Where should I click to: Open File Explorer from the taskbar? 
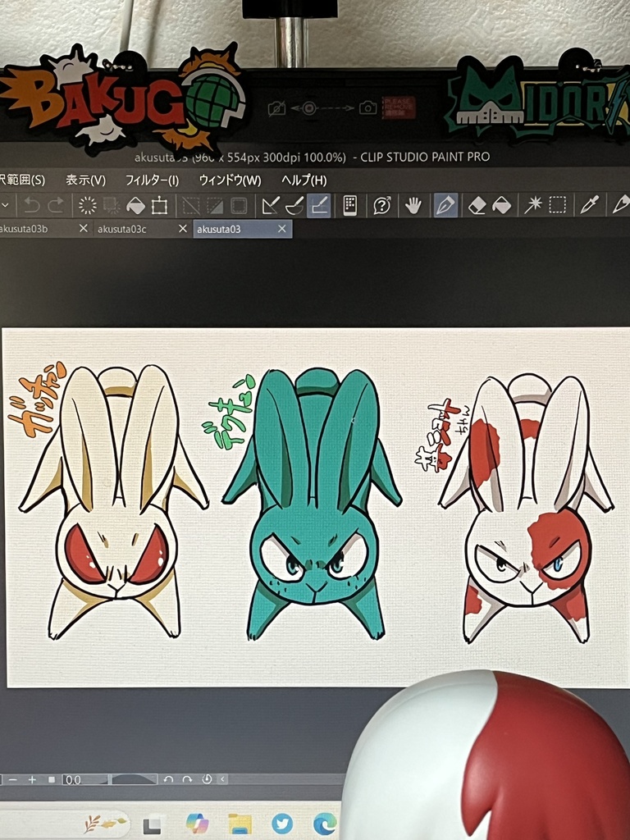tap(240, 824)
